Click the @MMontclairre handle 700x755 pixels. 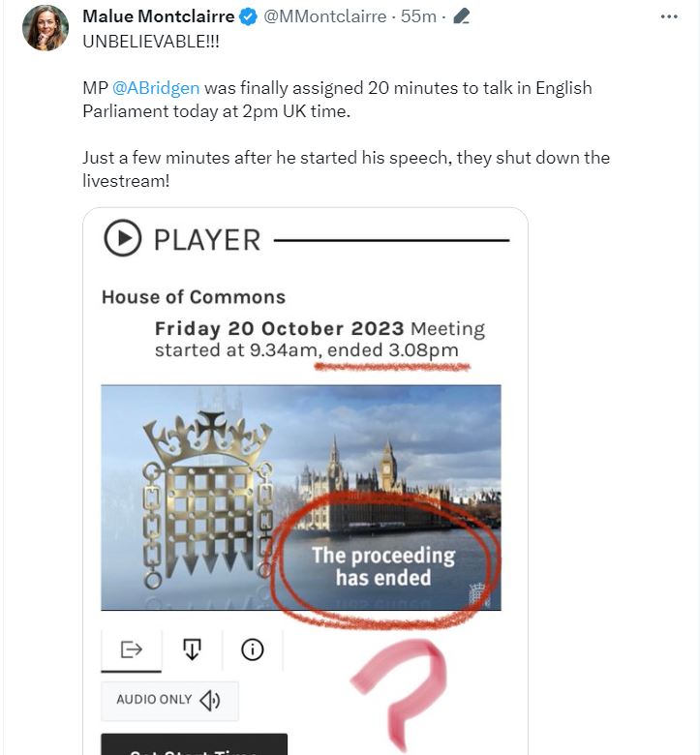[324, 16]
